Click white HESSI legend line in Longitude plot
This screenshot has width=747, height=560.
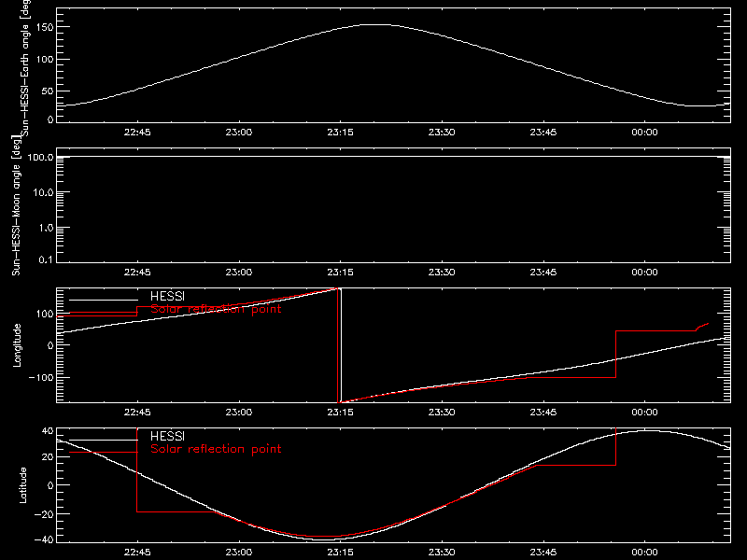click(x=104, y=300)
